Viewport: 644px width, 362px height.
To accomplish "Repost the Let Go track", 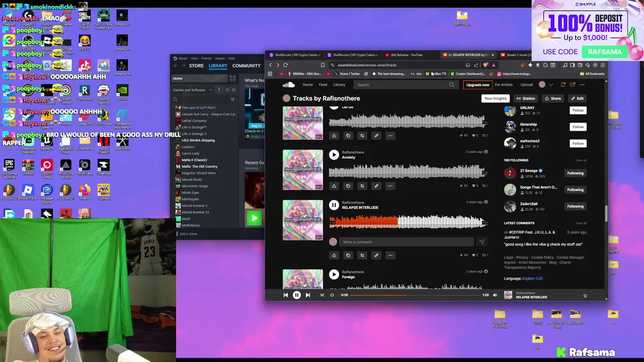I will [362, 136].
